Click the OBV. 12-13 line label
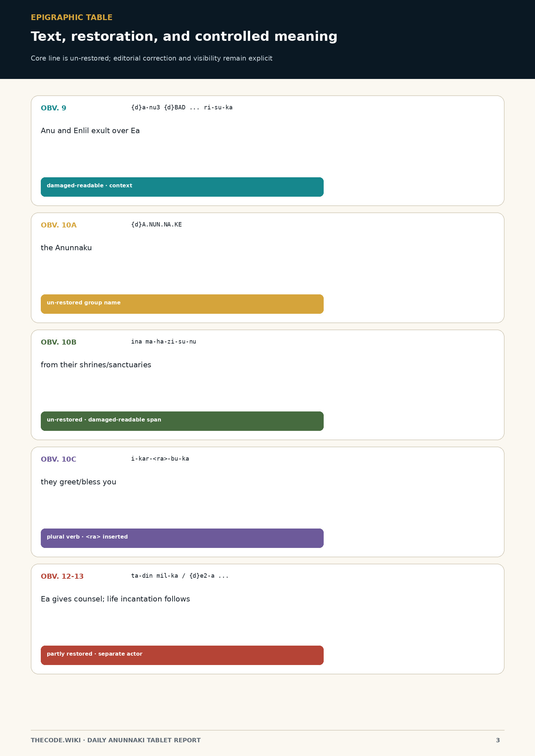This screenshot has height=756, width=535. click(x=62, y=576)
